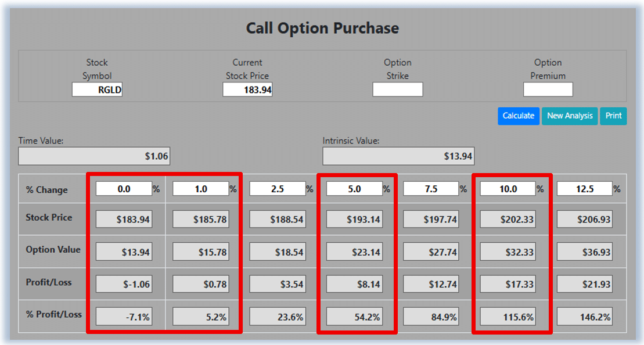Image resolution: width=644 pixels, height=345 pixels.
Task: Click the Time Value field showing $1.06
Action: tap(94, 156)
